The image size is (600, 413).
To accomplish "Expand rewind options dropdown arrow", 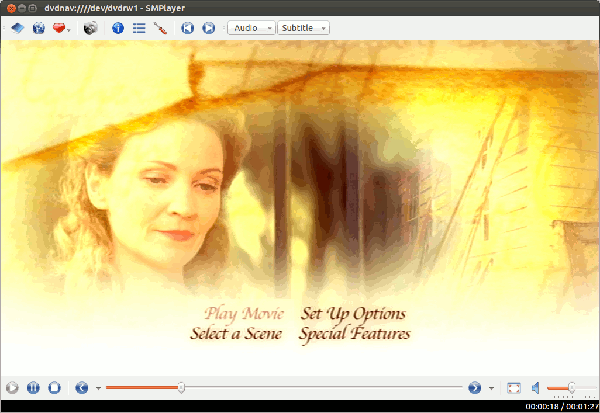I will tap(98, 388).
